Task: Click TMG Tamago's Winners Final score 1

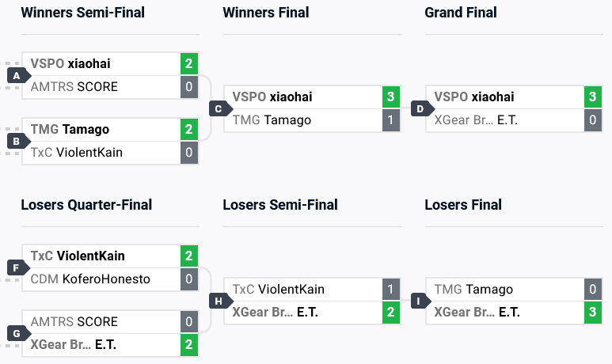Action: point(390,120)
